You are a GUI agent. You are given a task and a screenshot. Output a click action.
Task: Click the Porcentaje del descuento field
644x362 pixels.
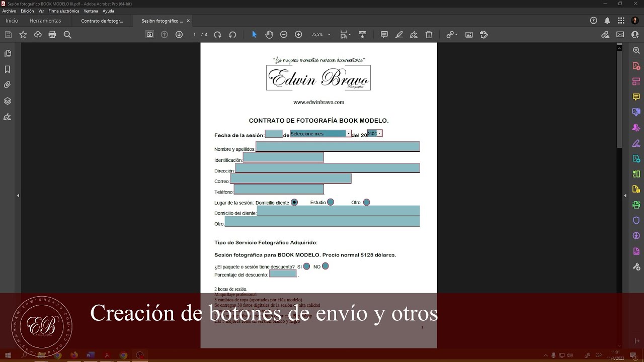click(283, 274)
